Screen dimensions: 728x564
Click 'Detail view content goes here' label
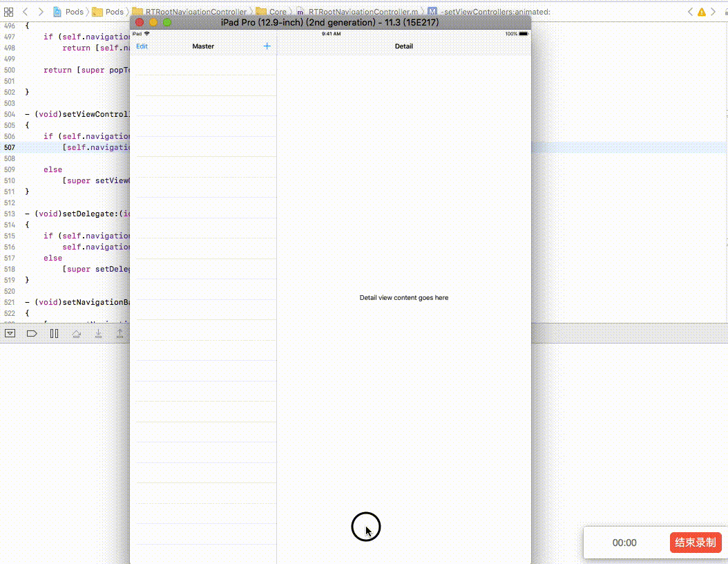pos(404,298)
